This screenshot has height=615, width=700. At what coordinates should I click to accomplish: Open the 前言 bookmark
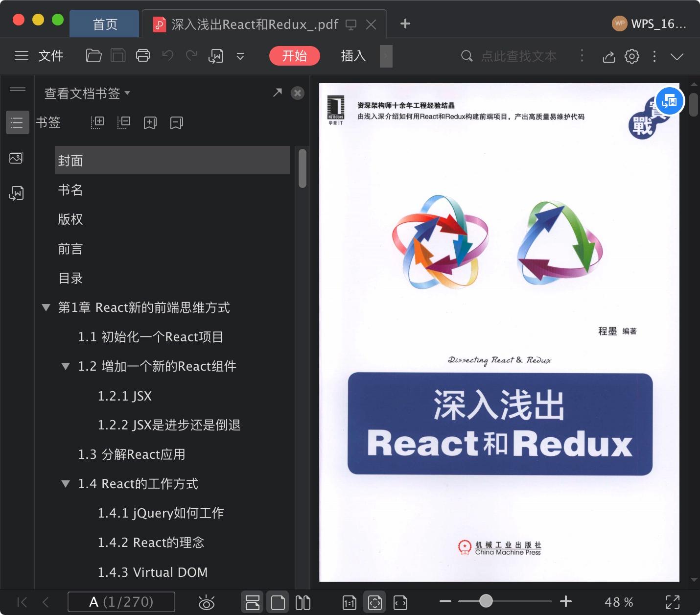tap(70, 249)
